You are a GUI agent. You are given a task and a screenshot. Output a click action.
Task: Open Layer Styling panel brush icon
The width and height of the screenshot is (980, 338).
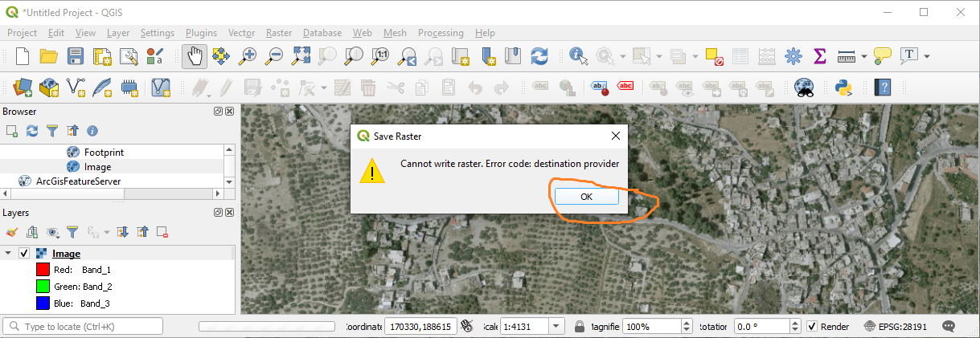[x=12, y=232]
